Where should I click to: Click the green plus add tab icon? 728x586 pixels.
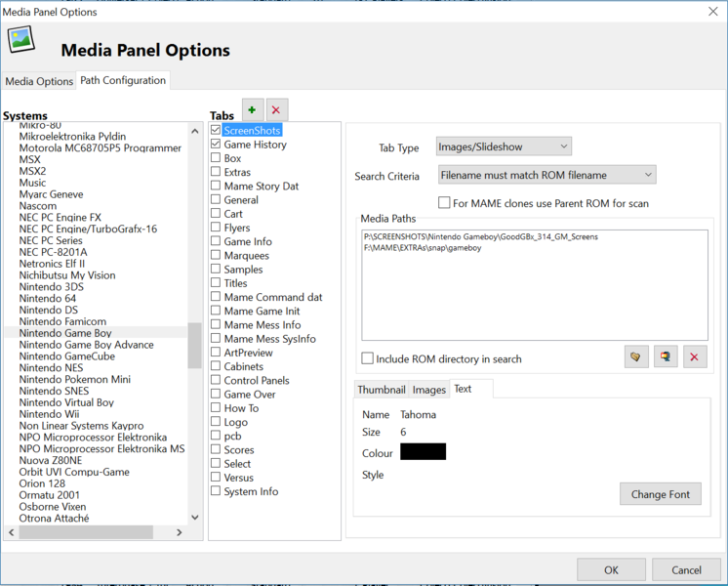(253, 110)
